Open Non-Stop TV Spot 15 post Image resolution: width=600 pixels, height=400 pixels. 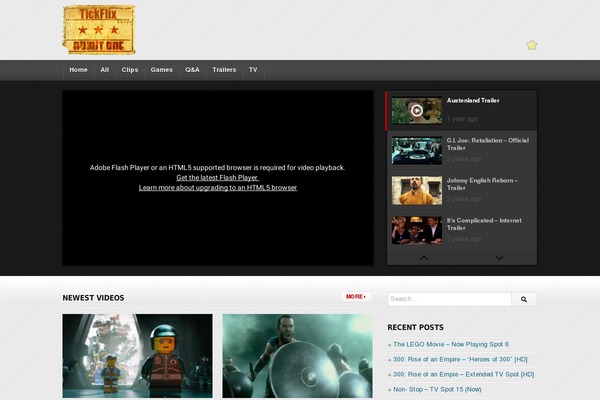437,389
